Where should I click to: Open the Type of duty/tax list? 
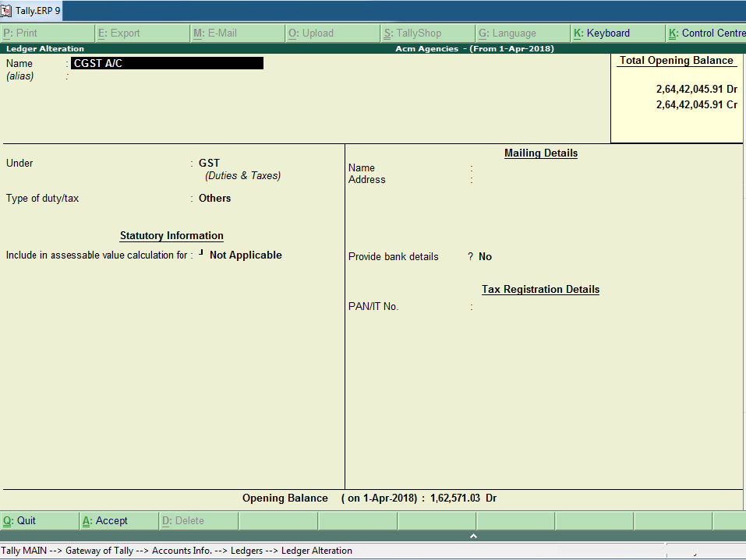point(214,198)
